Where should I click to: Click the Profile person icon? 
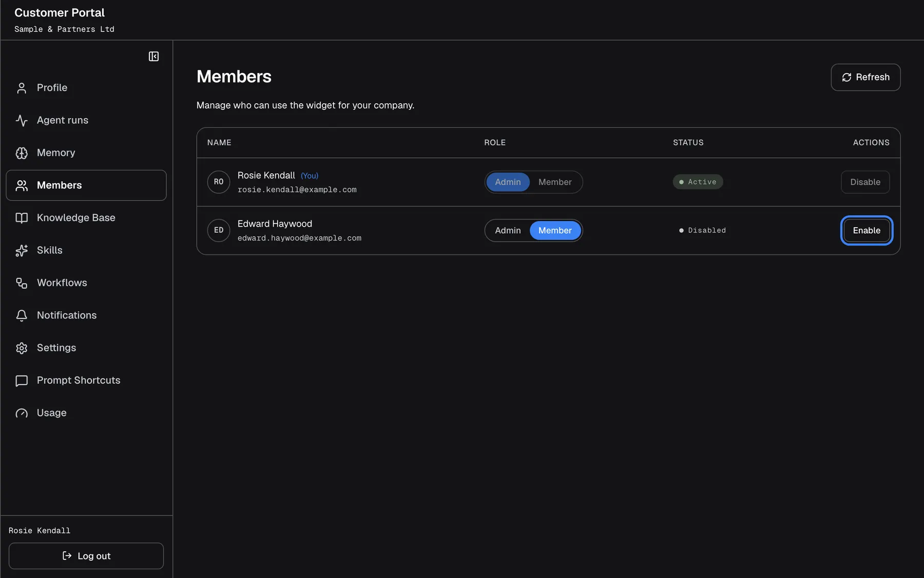(22, 88)
